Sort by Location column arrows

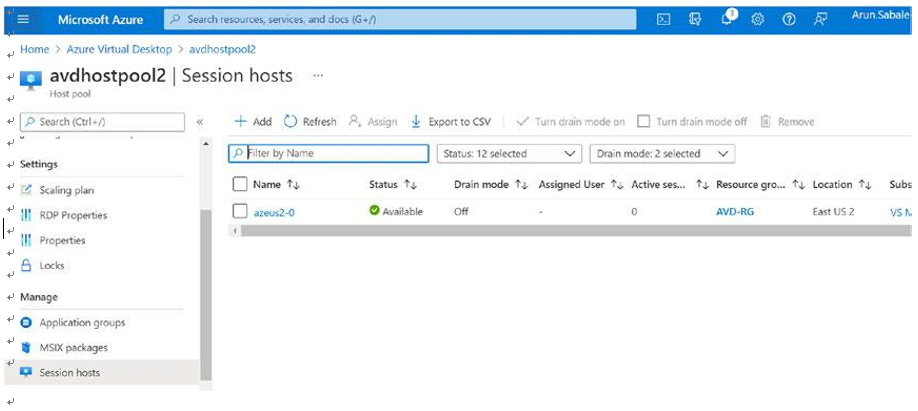(865, 184)
